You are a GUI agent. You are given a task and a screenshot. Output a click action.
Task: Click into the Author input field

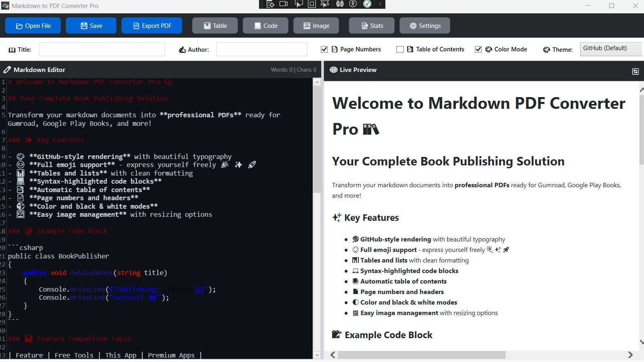tap(262, 49)
